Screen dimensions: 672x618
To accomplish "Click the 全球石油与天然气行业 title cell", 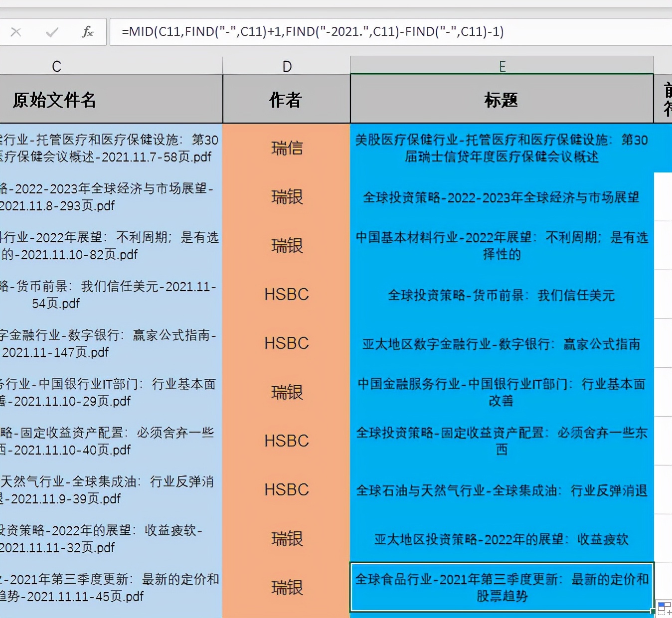I will click(x=502, y=490).
